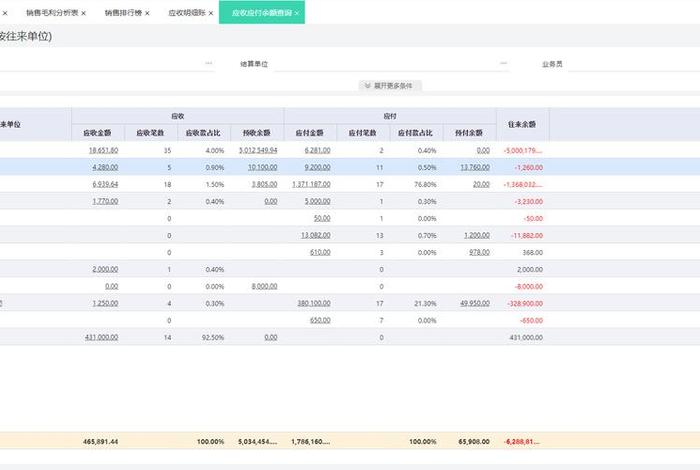
Task: Click the 5,012,549.94 prepaid balance link
Action: pos(257,150)
